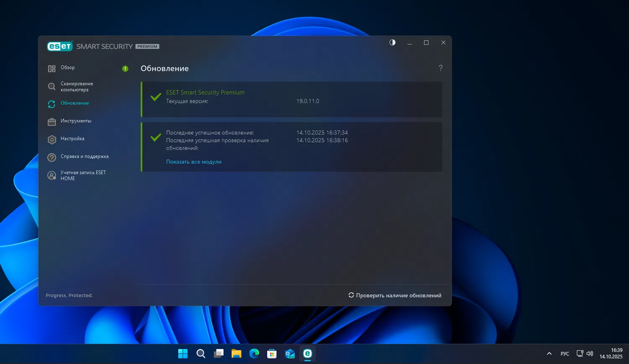This screenshot has width=629, height=364.
Task: Toggle the dark/light theme contrast icon
Action: (392, 42)
